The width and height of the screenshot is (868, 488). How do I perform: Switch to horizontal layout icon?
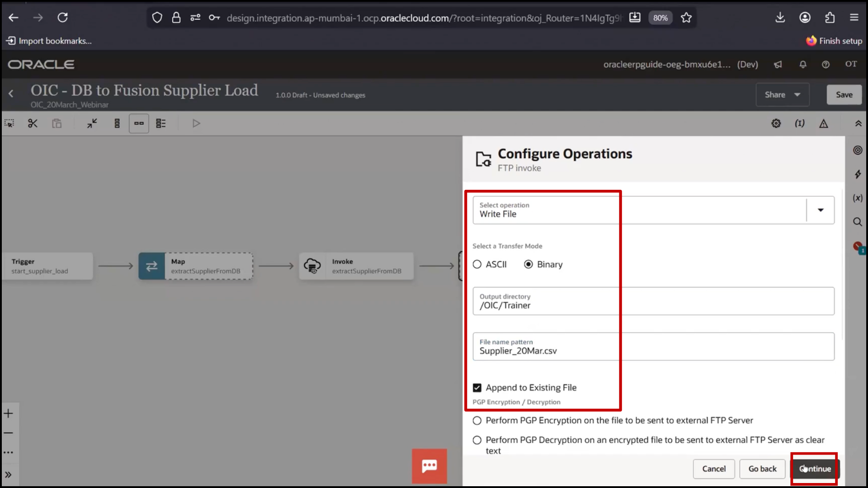[139, 123]
